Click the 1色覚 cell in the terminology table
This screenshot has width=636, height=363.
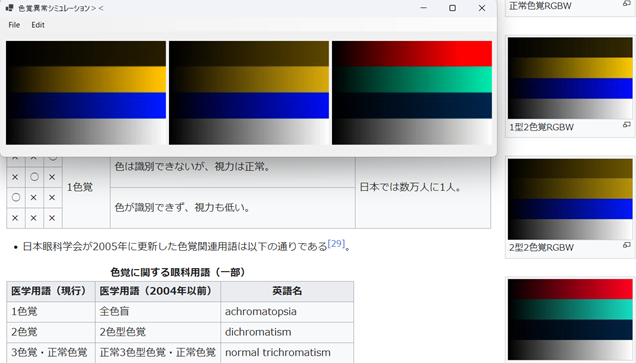coord(51,312)
